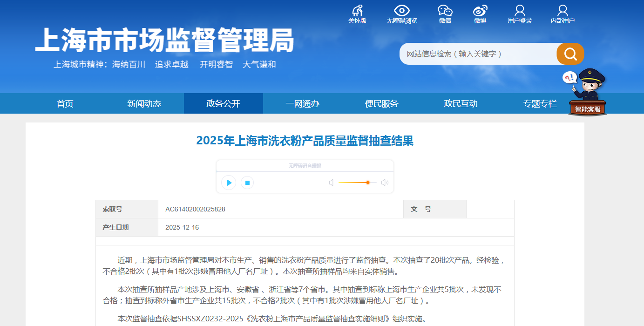Viewport: 644px width, 326px height.
Task: Click the 关怀版 care mode icon
Action: click(357, 11)
